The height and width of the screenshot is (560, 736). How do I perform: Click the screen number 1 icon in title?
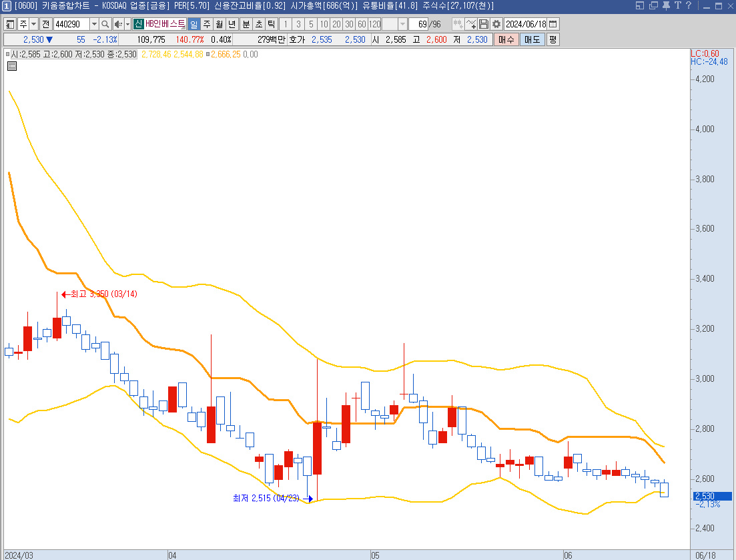pos(7,5)
